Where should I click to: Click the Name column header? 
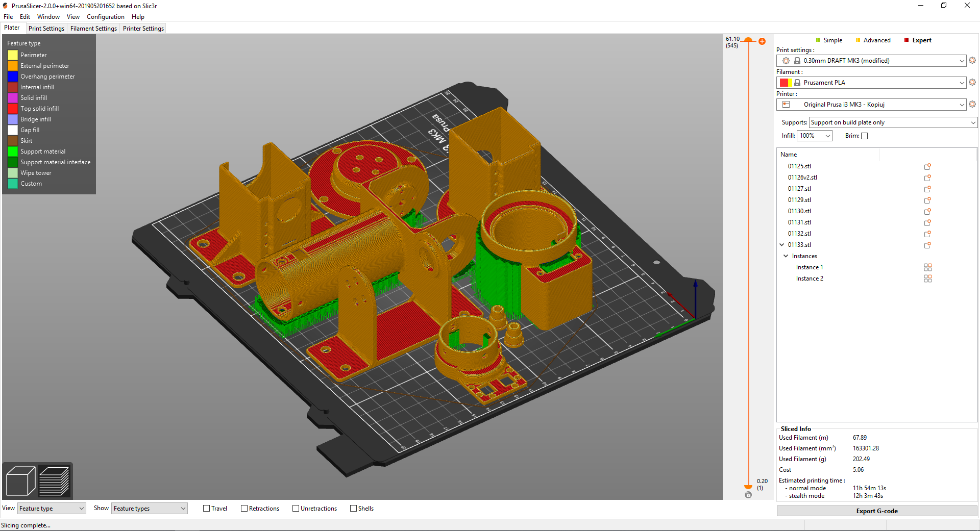(x=828, y=155)
